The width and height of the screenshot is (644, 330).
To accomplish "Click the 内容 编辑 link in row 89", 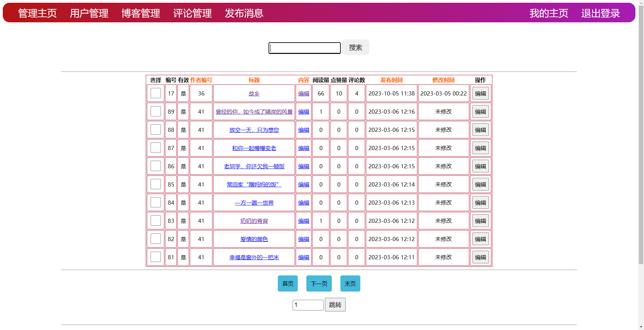I will 304,112.
